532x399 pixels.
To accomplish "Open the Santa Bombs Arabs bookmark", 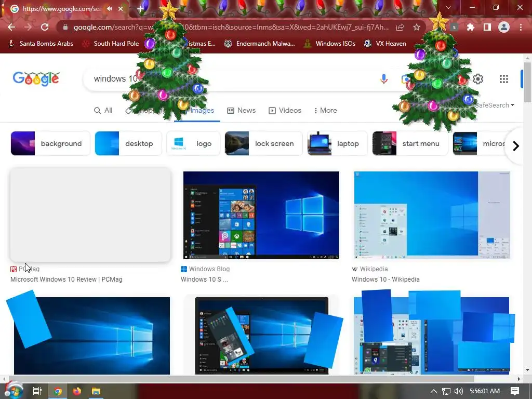I will tap(41, 44).
